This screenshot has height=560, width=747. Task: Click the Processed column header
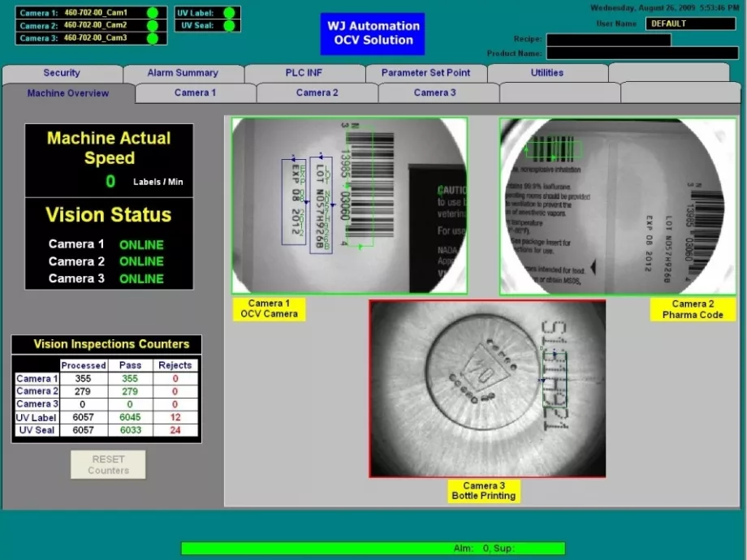(x=84, y=365)
